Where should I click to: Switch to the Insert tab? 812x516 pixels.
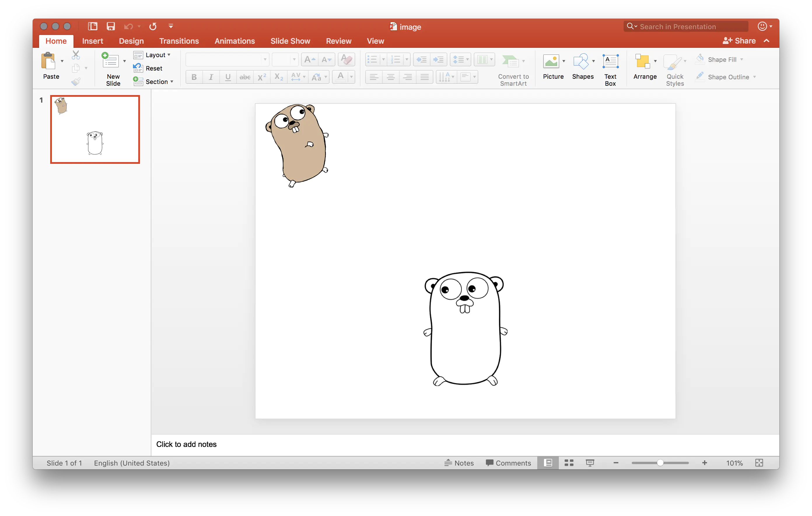[x=92, y=41]
